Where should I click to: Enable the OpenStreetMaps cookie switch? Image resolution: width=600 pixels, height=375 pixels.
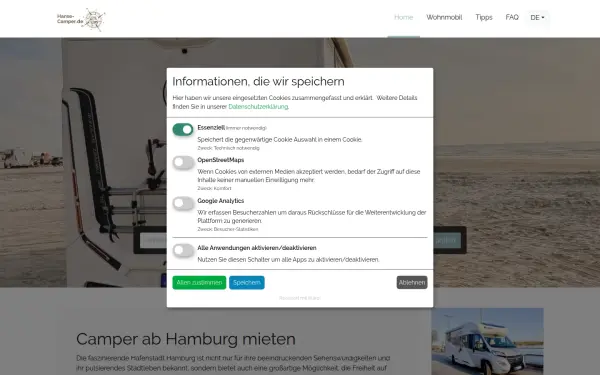183,162
